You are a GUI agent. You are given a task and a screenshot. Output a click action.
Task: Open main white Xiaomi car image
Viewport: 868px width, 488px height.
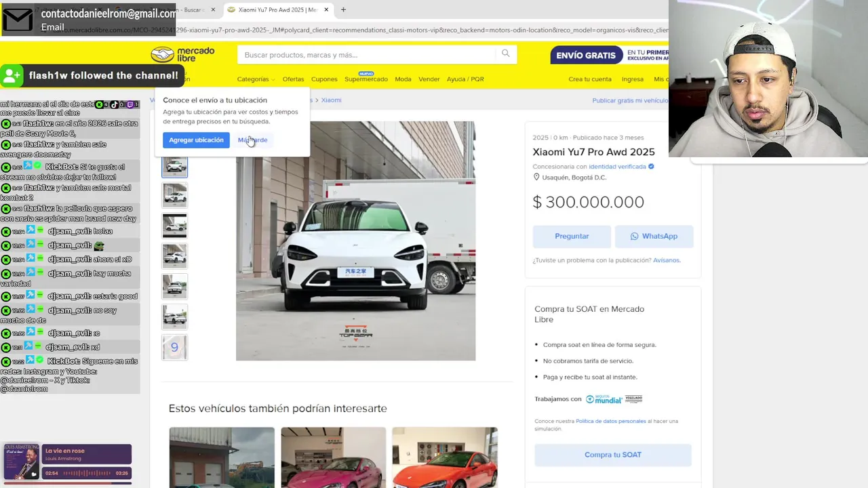(x=355, y=241)
